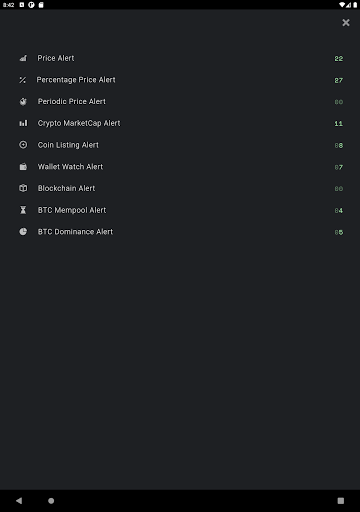The image size is (360, 512).
Task: Select Periodic Price Alert from list
Action: pyautogui.click(x=180, y=102)
